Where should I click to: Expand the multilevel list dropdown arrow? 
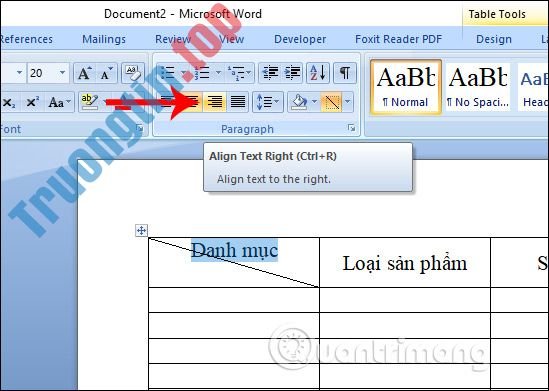pyautogui.click(x=249, y=73)
